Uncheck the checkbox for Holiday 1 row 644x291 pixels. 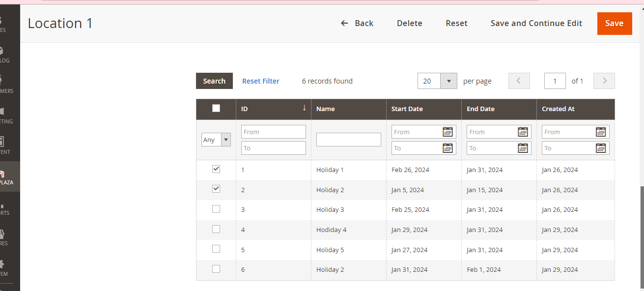tap(216, 169)
